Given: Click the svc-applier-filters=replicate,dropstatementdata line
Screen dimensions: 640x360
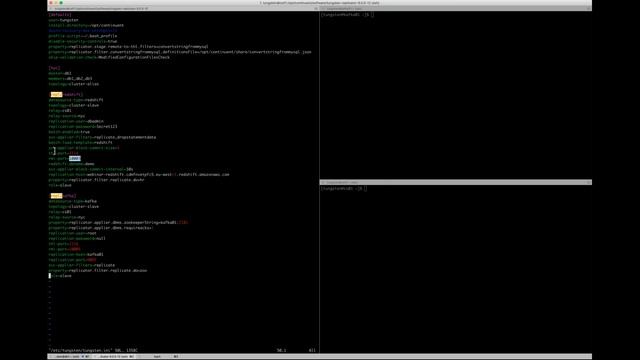Looking at the screenshot, I should [x=102, y=137].
